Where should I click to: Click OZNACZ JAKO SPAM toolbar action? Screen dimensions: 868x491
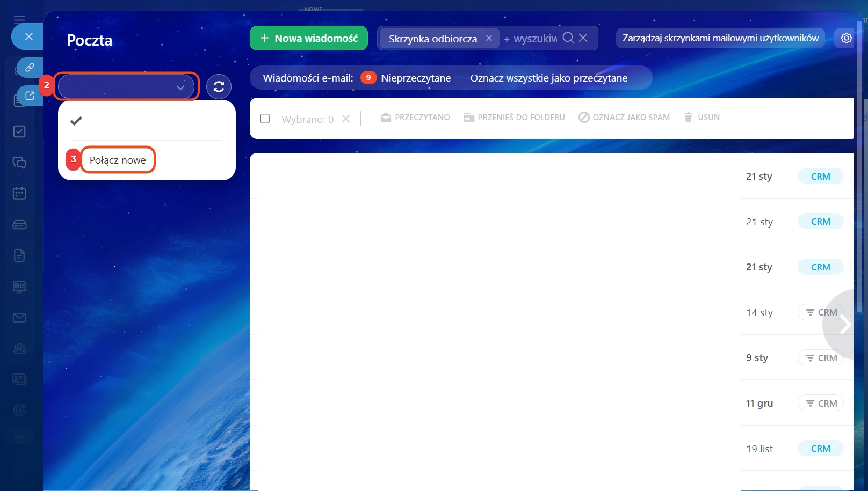point(624,118)
